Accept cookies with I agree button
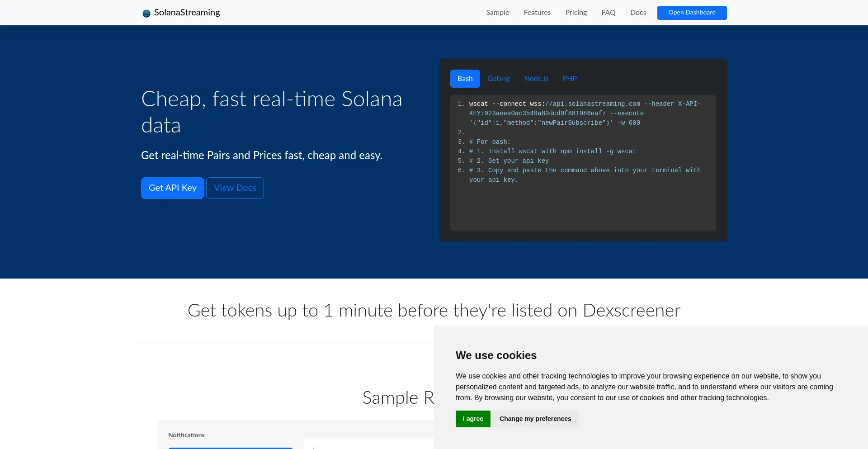Screen dimensions: 868x449 [473, 419]
